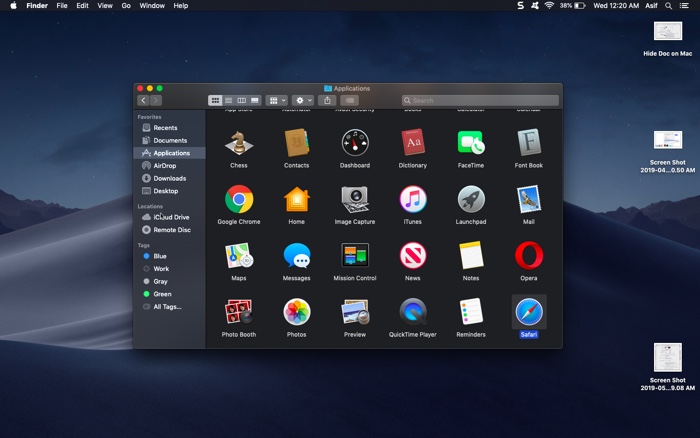
Task: Click the Notes app icon
Action: coord(471,255)
